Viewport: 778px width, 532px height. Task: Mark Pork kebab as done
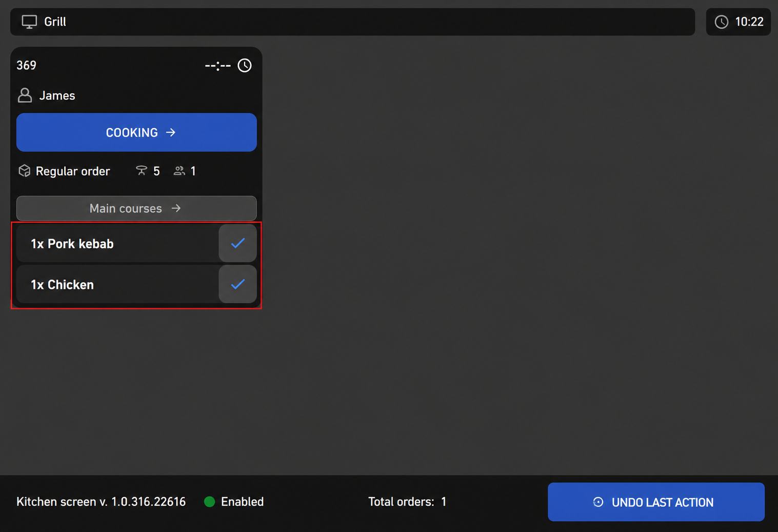tap(237, 243)
